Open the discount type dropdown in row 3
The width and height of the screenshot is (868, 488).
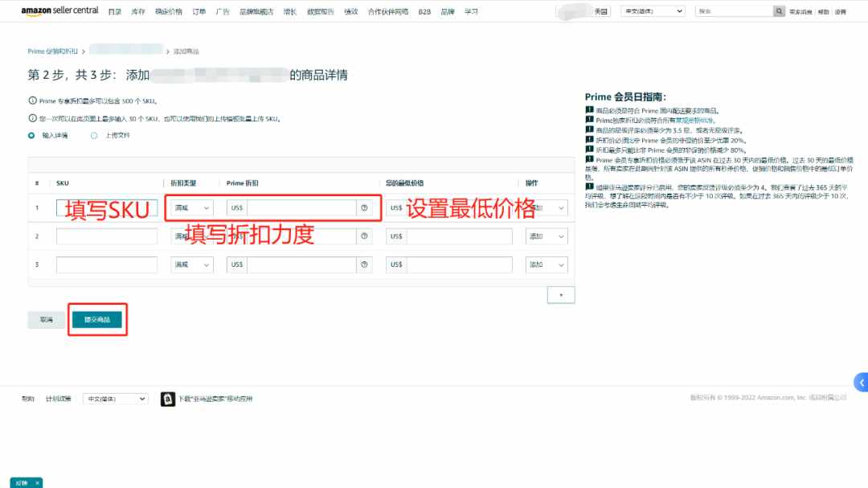[x=191, y=265]
